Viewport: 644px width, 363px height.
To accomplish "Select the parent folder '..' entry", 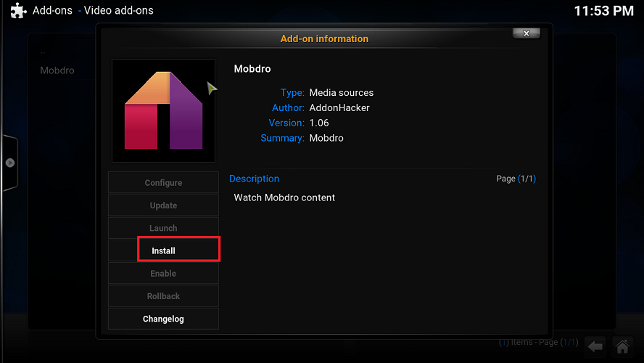I will pyautogui.click(x=43, y=52).
